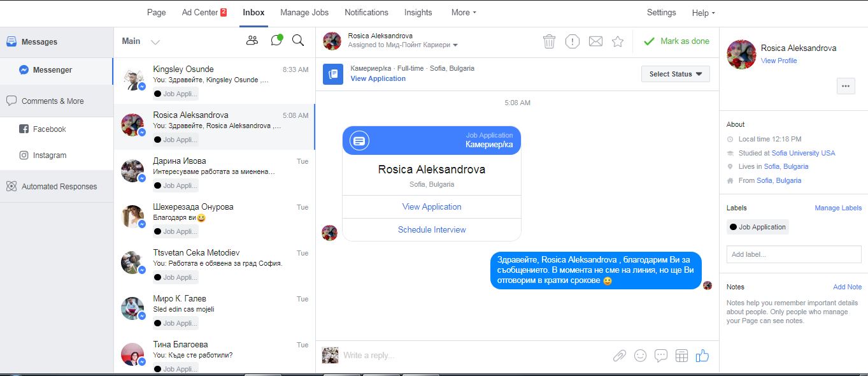This screenshot has height=376, width=868.
Task: Select Messages in the left sidebar
Action: point(57,42)
